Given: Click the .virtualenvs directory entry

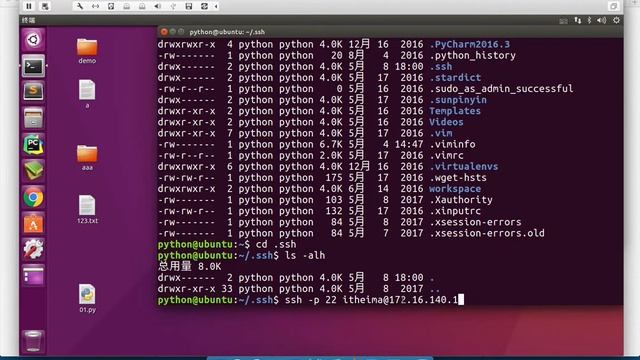Looking at the screenshot, I should click(464, 166).
